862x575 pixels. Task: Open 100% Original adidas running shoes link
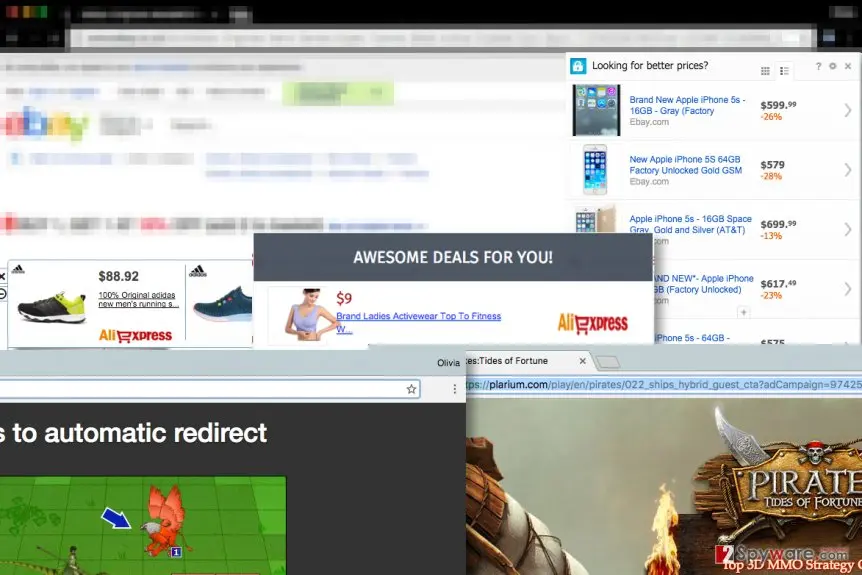(x=138, y=300)
